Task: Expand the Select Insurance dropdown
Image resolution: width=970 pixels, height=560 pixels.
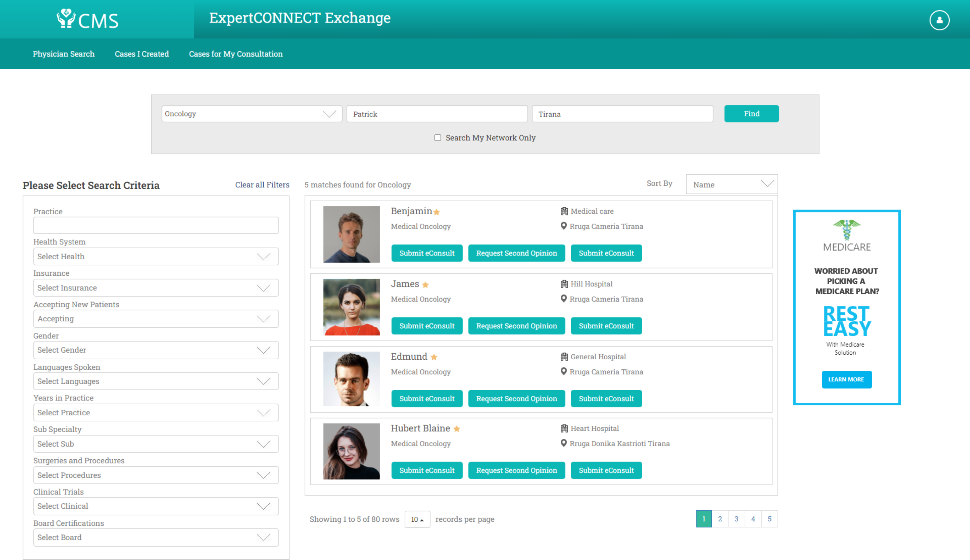Action: pyautogui.click(x=156, y=288)
